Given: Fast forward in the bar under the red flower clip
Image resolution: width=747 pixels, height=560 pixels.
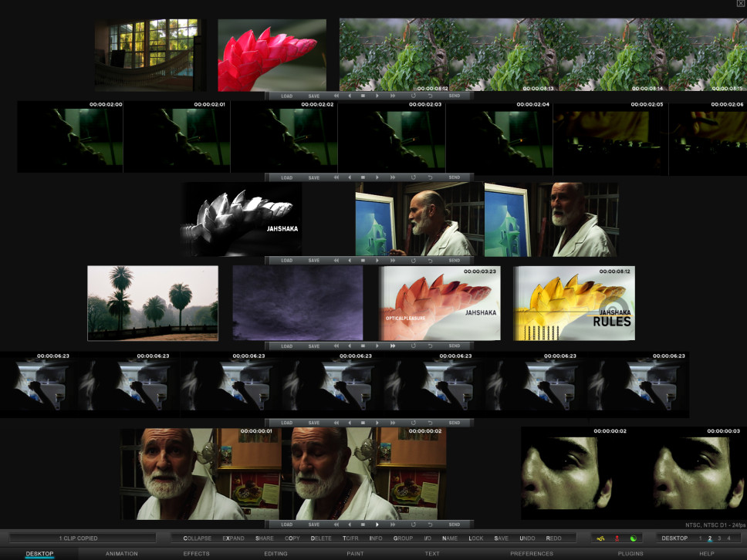Looking at the screenshot, I should [393, 96].
